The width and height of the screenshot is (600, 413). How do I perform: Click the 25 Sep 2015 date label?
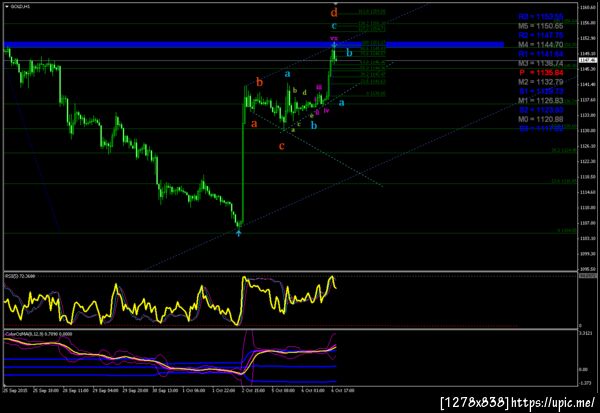click(x=15, y=390)
